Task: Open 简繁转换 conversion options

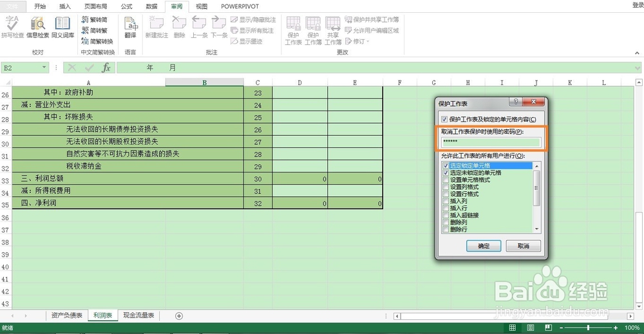Action: pyautogui.click(x=97, y=41)
